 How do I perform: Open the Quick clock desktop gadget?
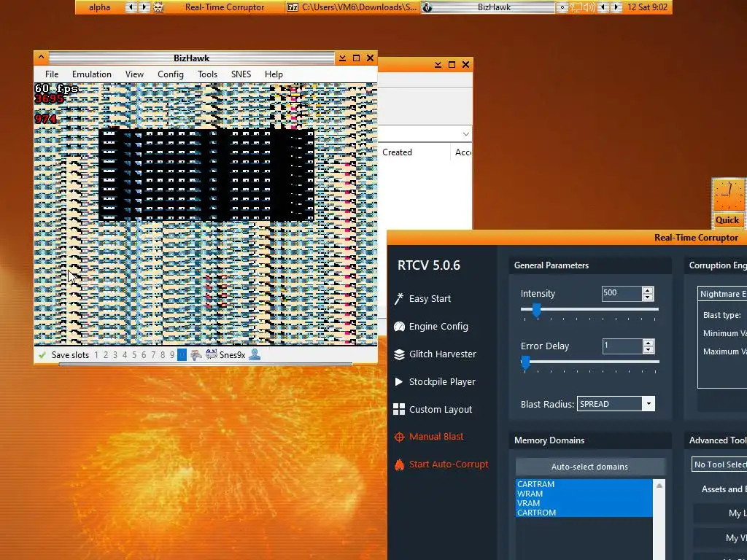727,203
